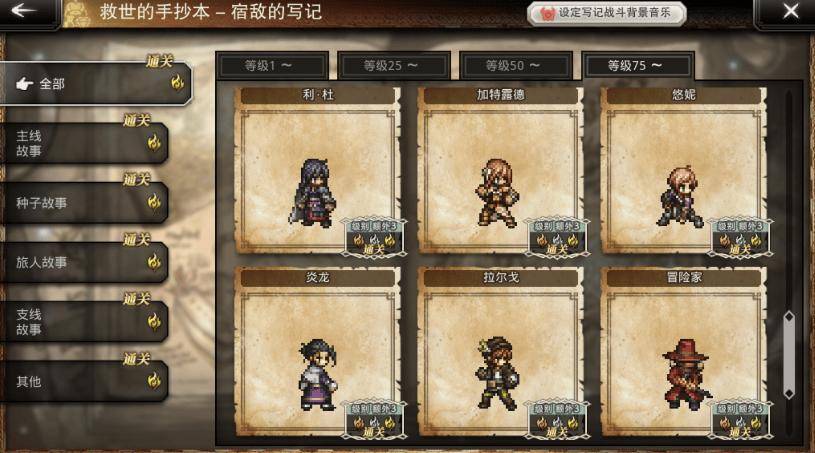Switch to the 等级1～ tab
Viewport: 815px width, 453px height.
[x=272, y=66]
